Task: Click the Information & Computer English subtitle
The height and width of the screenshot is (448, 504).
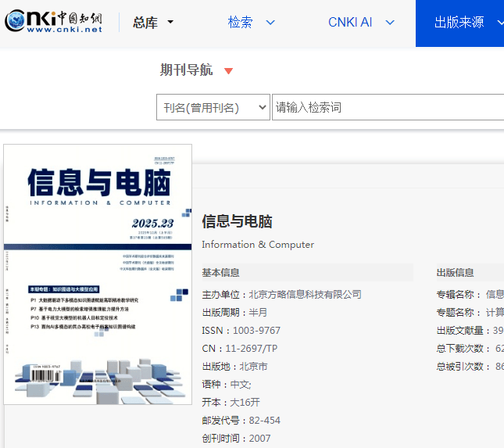Action: (x=258, y=245)
